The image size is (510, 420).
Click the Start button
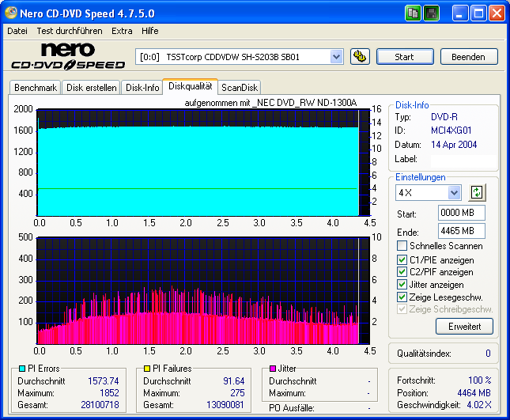pyautogui.click(x=405, y=57)
